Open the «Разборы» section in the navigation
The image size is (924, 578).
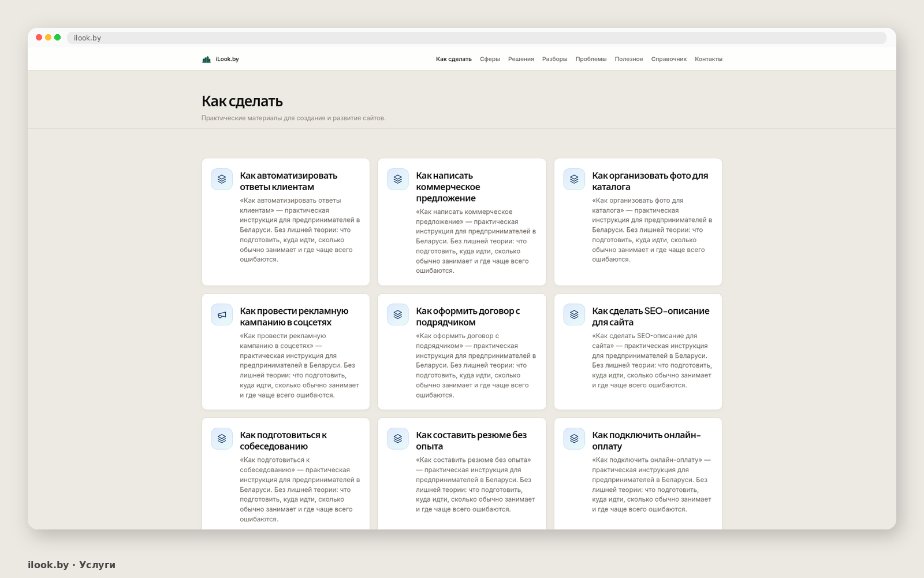[x=554, y=59]
